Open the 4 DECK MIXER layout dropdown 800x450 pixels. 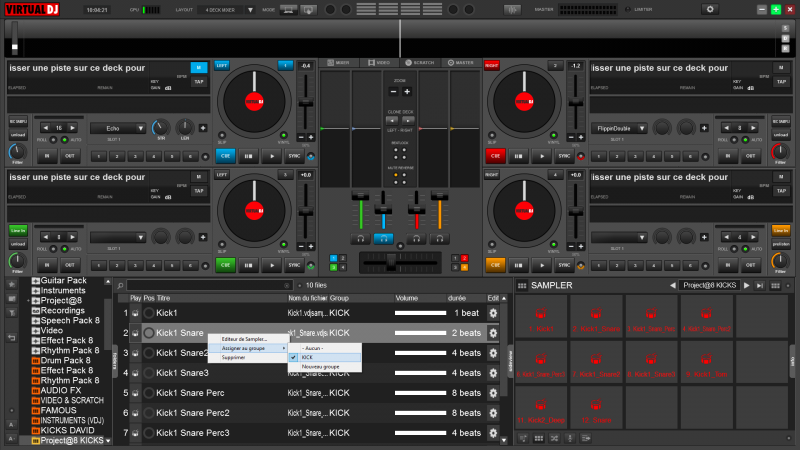click(x=250, y=10)
